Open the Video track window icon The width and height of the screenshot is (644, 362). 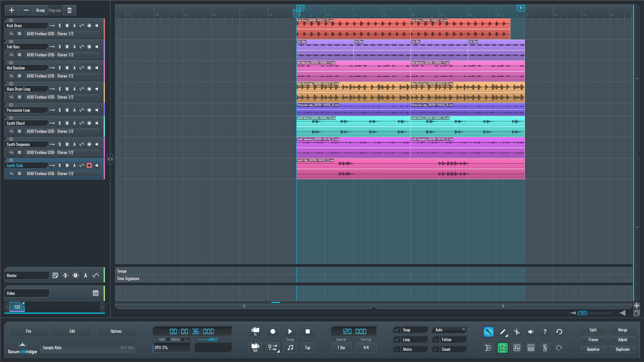click(x=96, y=293)
